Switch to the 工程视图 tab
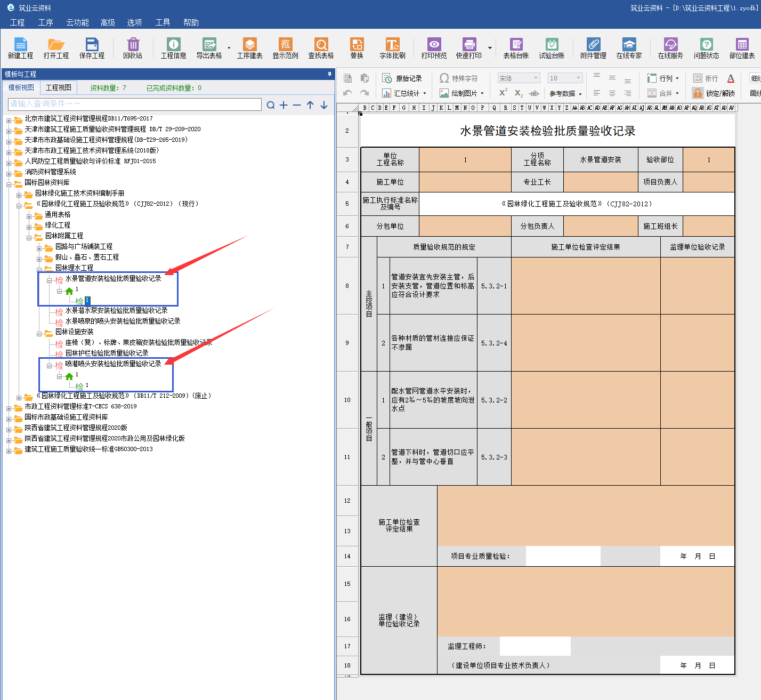761x700 pixels. pyautogui.click(x=59, y=87)
